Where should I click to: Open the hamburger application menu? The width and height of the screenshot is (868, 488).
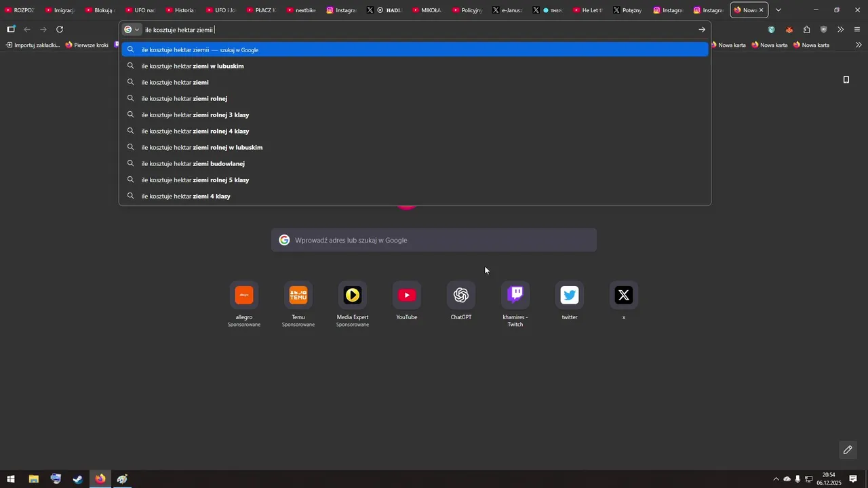[x=857, y=30]
